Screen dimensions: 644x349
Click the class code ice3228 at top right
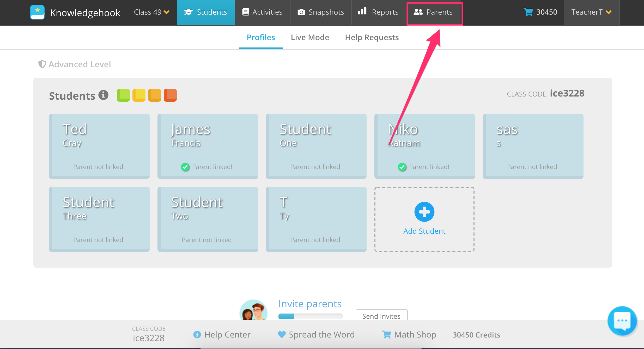pos(567,93)
